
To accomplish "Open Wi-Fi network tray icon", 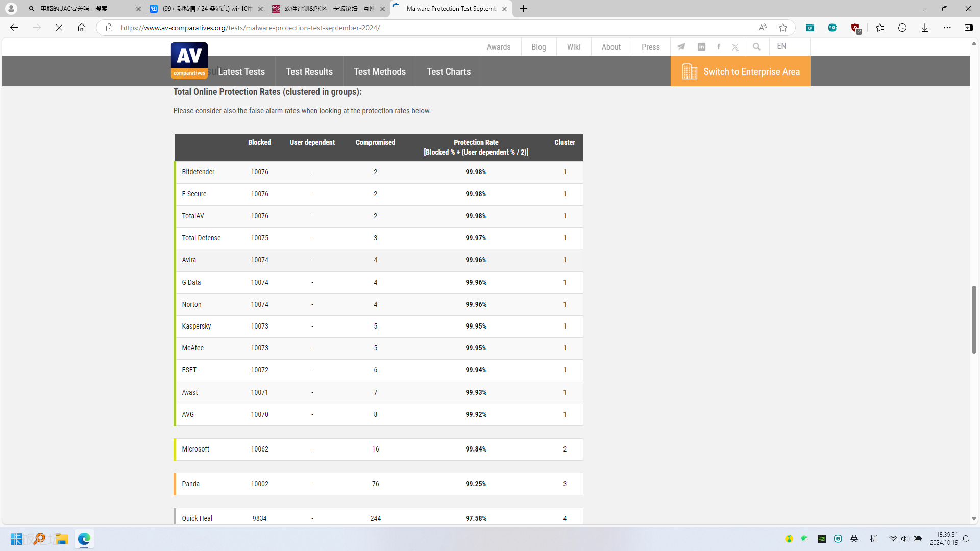I will coord(893,539).
